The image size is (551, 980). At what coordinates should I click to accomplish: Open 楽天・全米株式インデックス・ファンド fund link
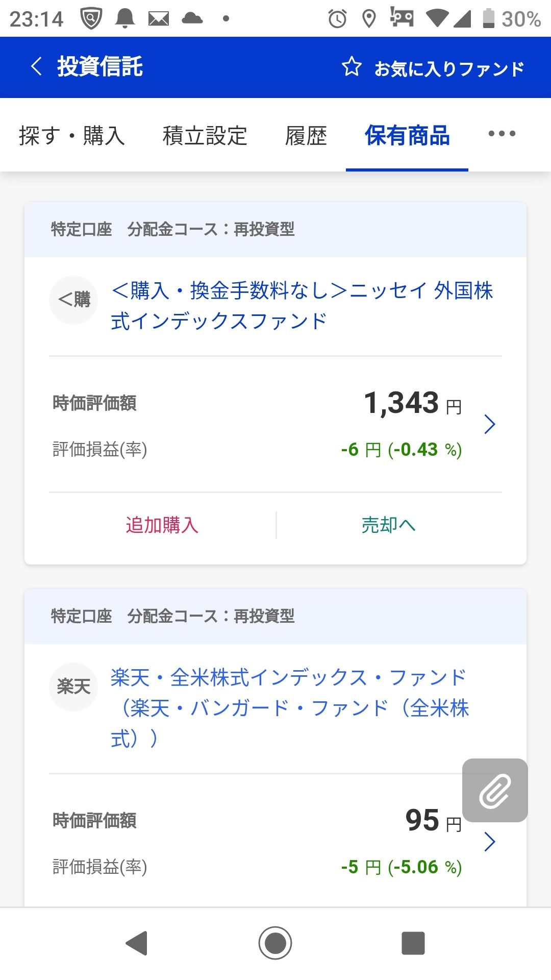tap(289, 707)
